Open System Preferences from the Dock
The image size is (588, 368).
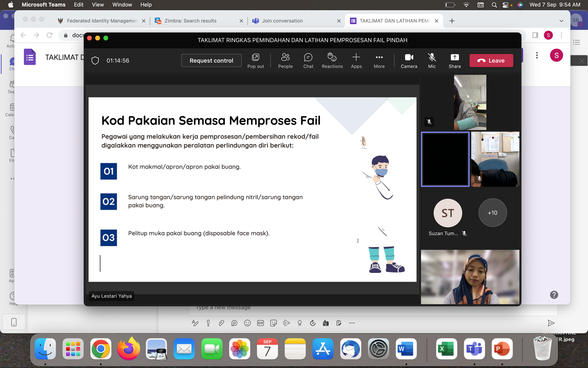point(378,349)
